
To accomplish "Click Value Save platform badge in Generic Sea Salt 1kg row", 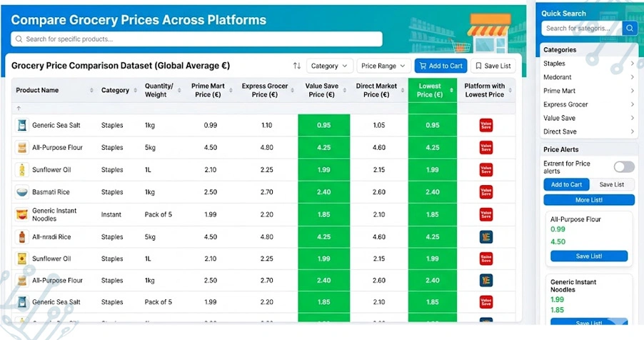I will 486,126.
